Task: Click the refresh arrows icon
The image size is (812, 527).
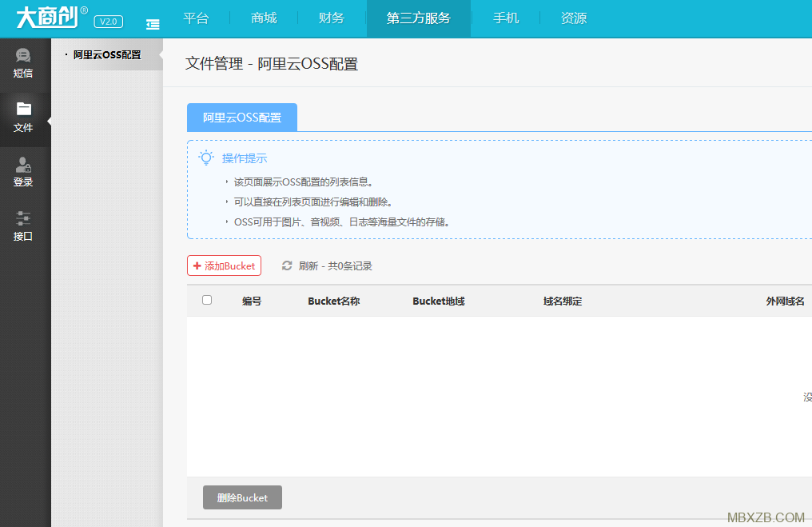Action: 287,265
